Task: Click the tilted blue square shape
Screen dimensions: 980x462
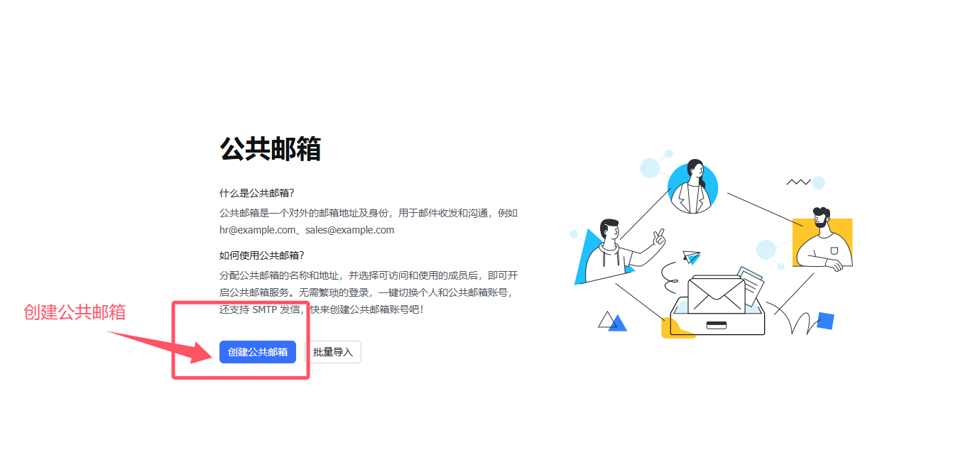Action: (825, 321)
